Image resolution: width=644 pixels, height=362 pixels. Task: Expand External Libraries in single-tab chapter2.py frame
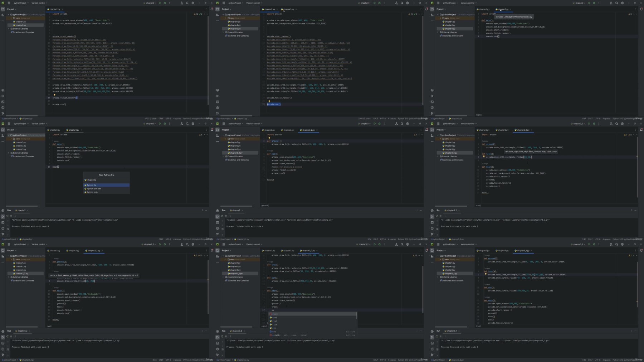tap(9, 29)
